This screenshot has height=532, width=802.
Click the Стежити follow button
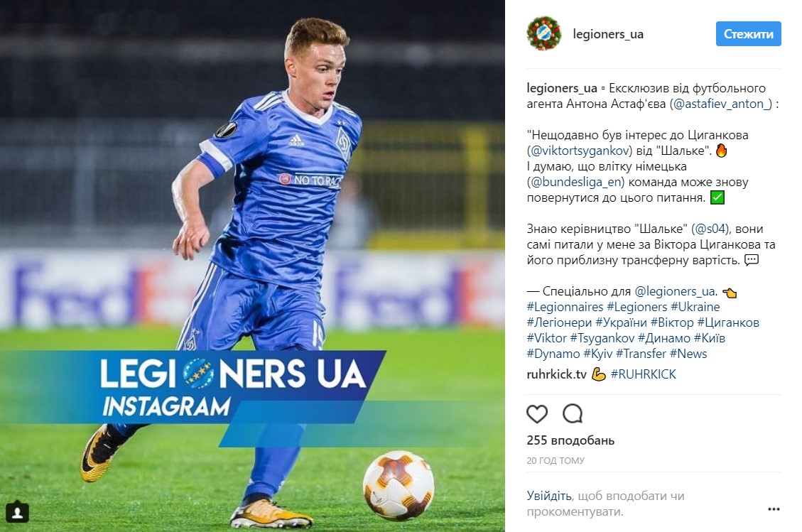click(748, 34)
